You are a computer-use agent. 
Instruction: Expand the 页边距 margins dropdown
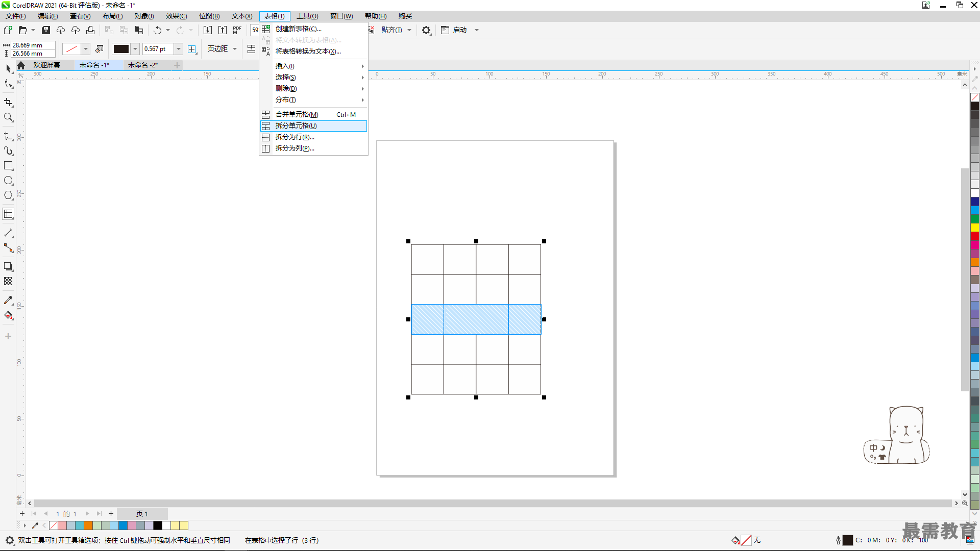tap(235, 49)
